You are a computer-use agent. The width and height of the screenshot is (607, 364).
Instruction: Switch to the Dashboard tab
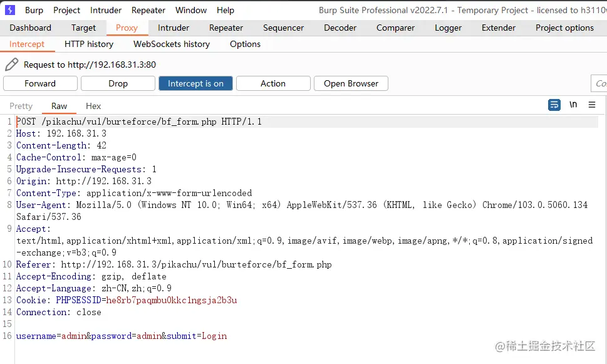point(30,28)
